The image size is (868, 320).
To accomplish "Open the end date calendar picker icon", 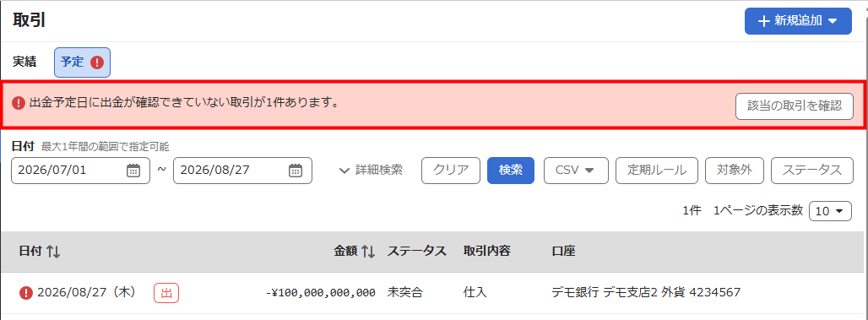I will tap(296, 171).
